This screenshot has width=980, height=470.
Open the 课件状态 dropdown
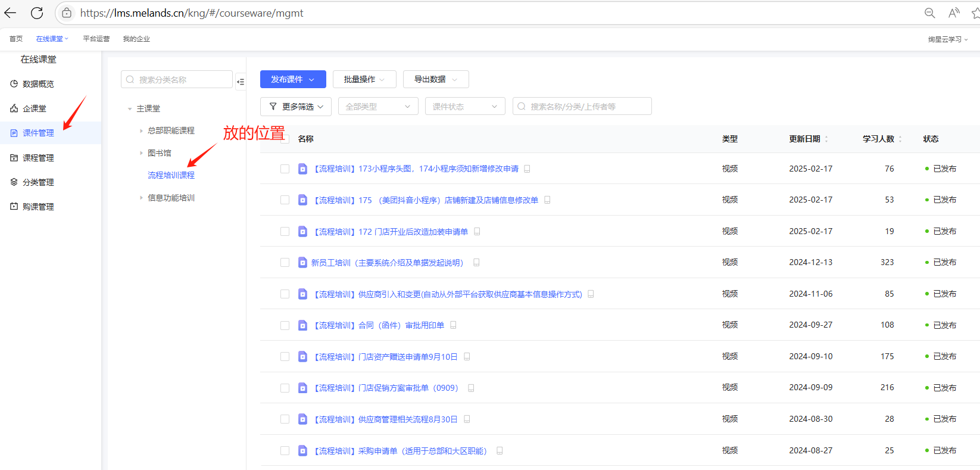tap(464, 107)
